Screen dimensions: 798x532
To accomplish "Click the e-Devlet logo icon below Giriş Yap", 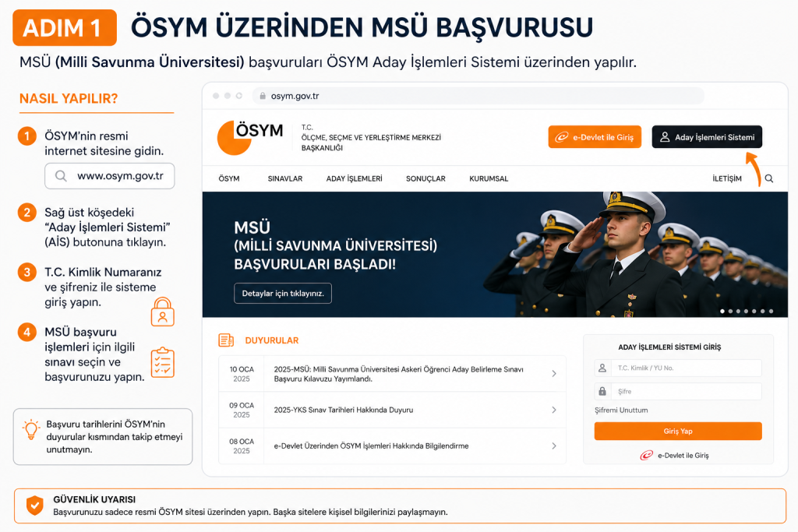I will (x=646, y=455).
